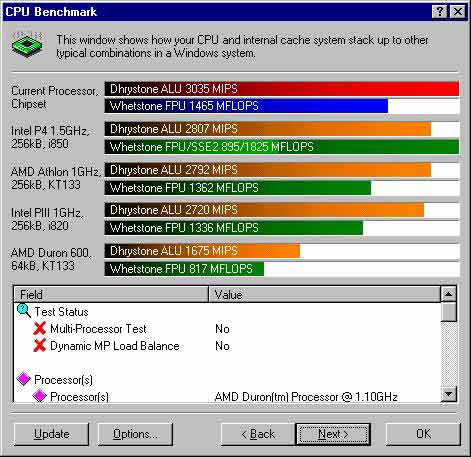Click the Whetstone FPU 1362 MFLOPS bar

pyautogui.click(x=237, y=188)
